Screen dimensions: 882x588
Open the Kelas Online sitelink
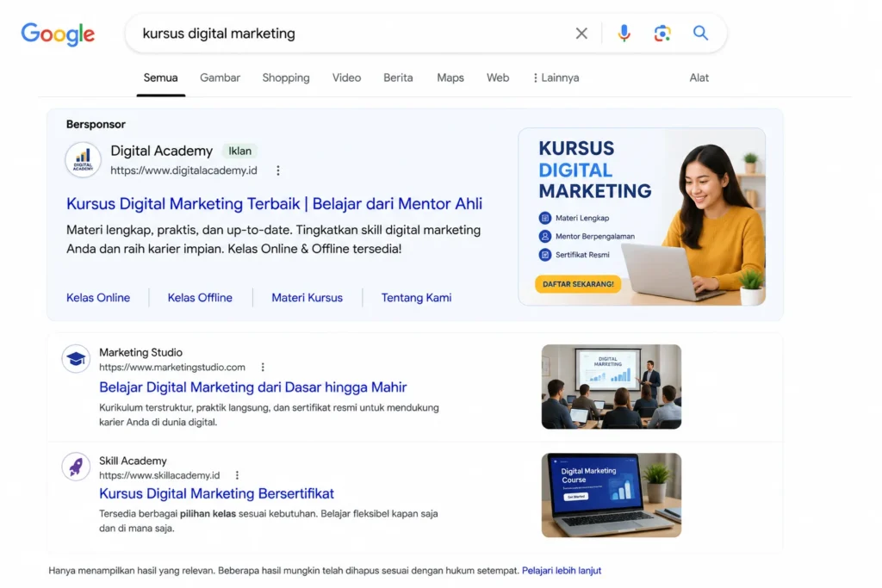[98, 297]
